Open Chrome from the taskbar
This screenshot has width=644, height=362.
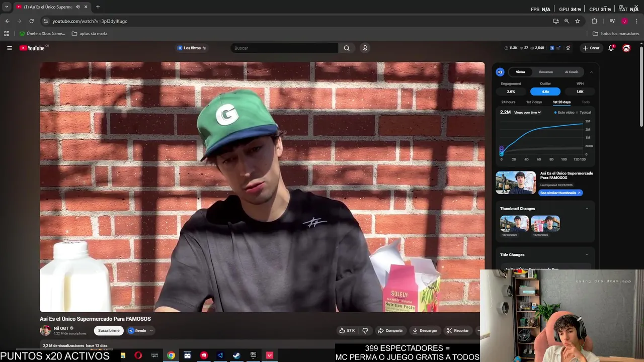pyautogui.click(x=171, y=355)
